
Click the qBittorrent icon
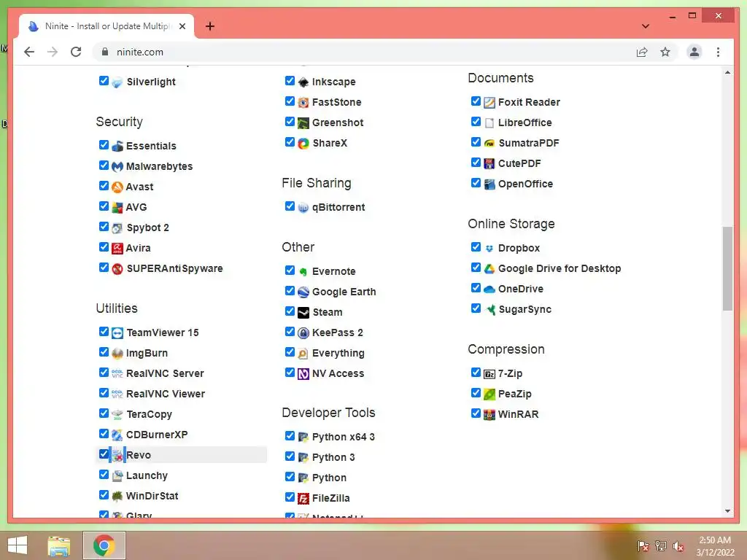[303, 208]
